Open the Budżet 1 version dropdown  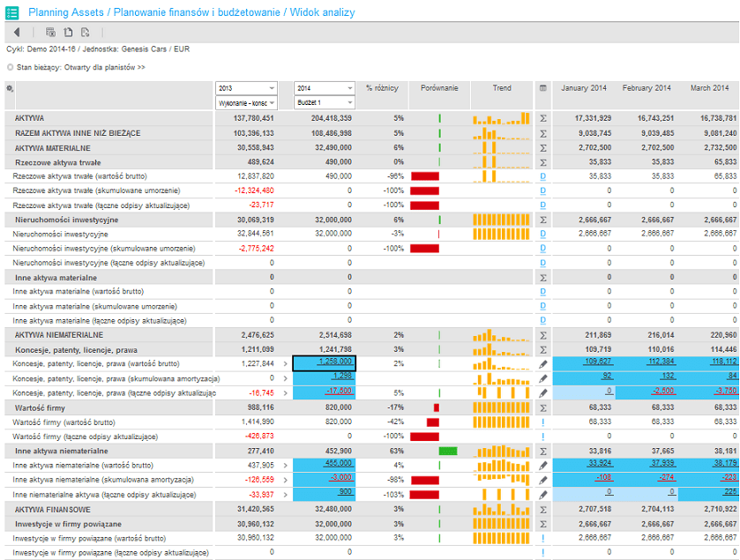[x=325, y=102]
